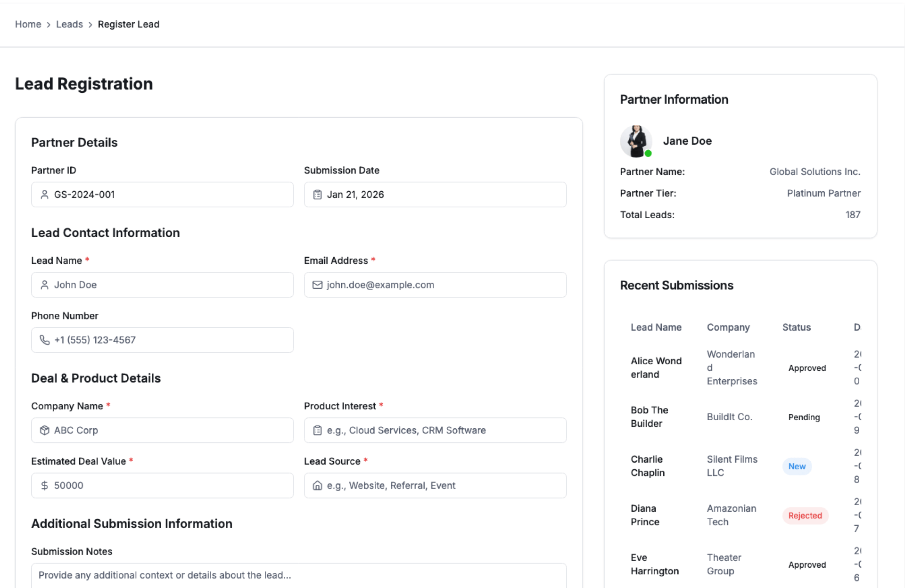The image size is (905, 588).
Task: Click the New status badge for Charlie Chaplin
Action: (x=797, y=466)
